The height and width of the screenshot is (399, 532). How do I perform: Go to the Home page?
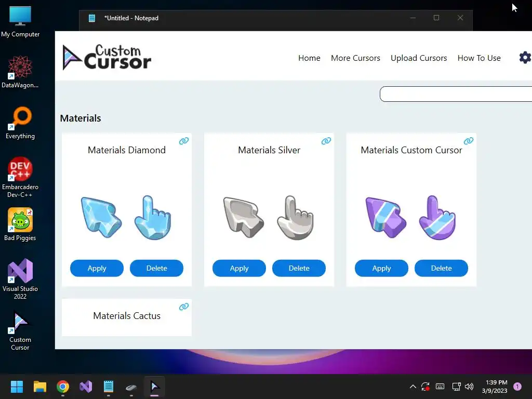pos(309,58)
